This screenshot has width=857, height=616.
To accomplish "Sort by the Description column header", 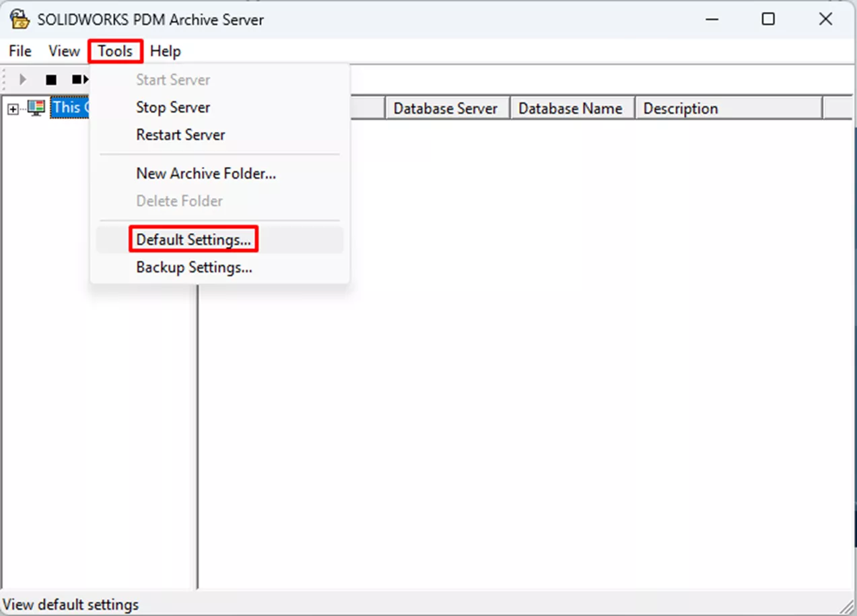I will coord(729,108).
